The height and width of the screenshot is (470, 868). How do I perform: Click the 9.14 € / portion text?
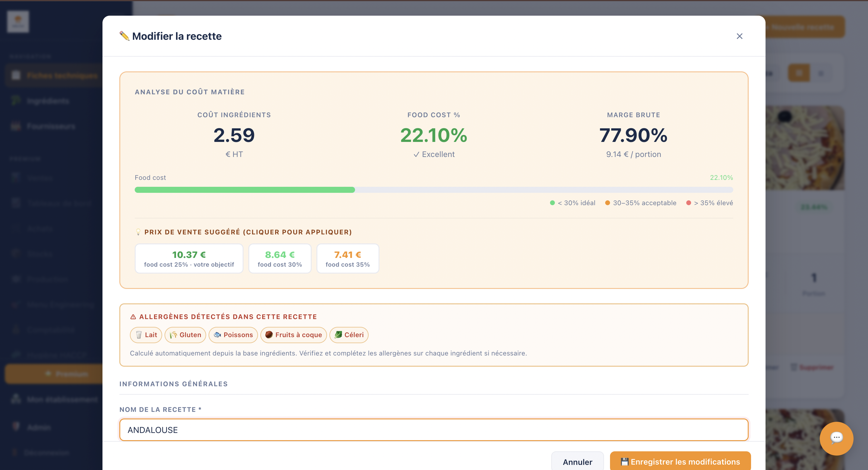[633, 154]
